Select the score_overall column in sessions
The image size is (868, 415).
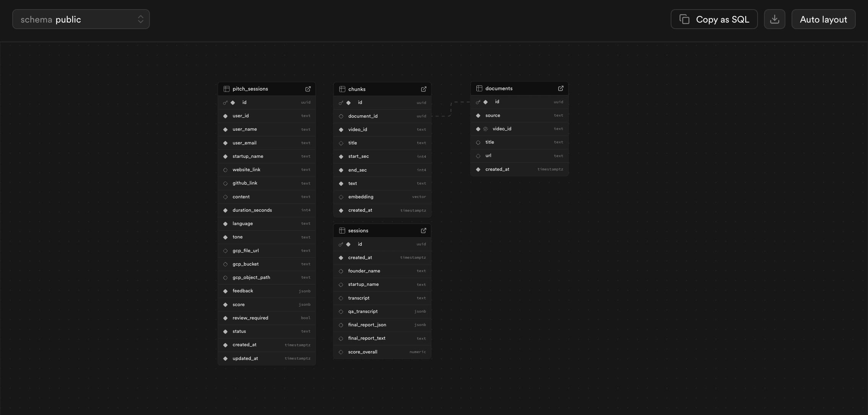pyautogui.click(x=362, y=352)
